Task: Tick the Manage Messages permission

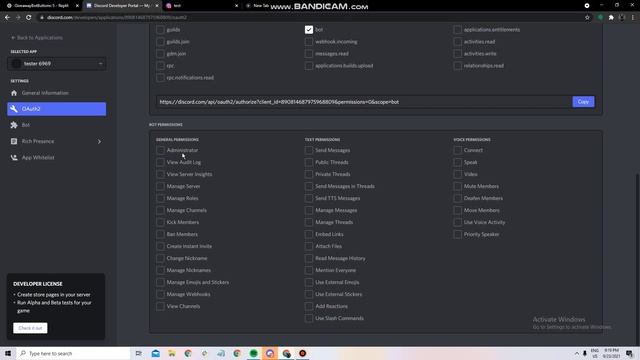Action: pos(309,210)
